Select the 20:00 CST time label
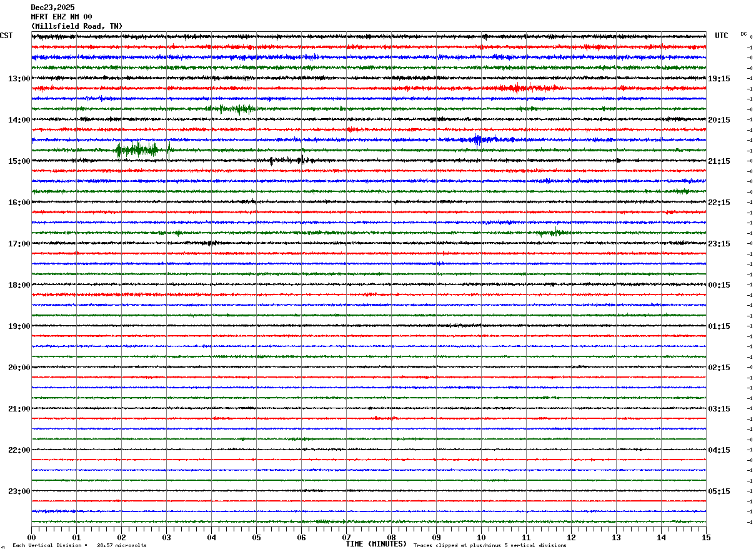 [19, 368]
